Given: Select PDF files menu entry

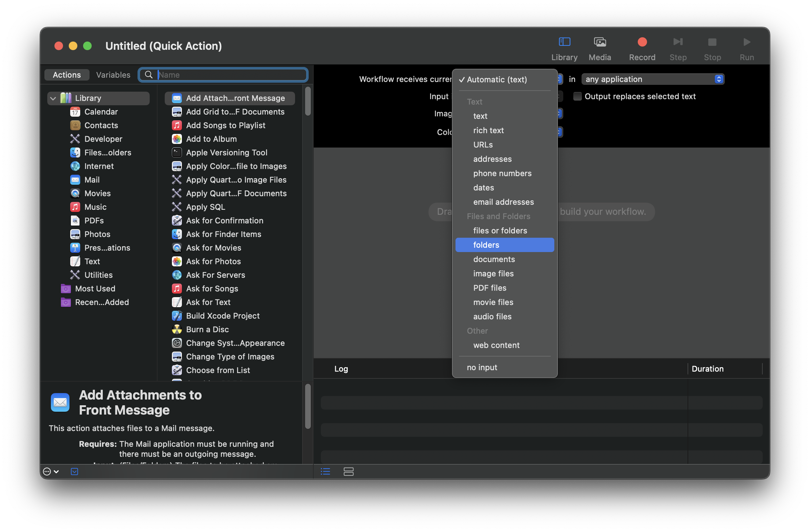Looking at the screenshot, I should point(505,288).
